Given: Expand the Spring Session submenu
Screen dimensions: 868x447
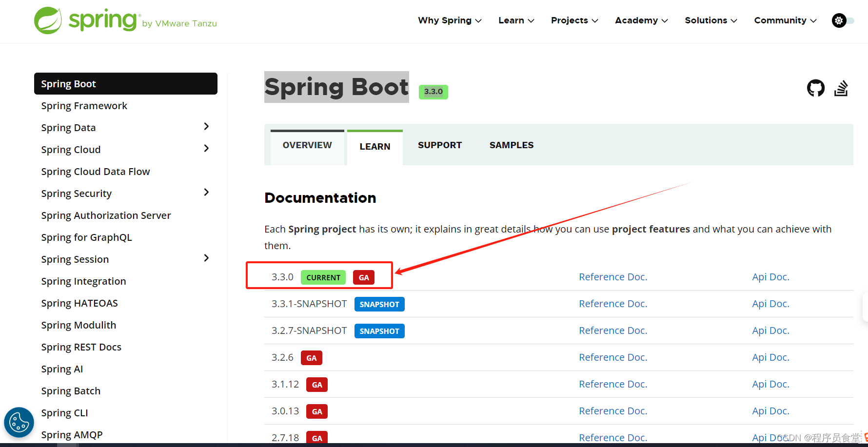Looking at the screenshot, I should pos(206,258).
